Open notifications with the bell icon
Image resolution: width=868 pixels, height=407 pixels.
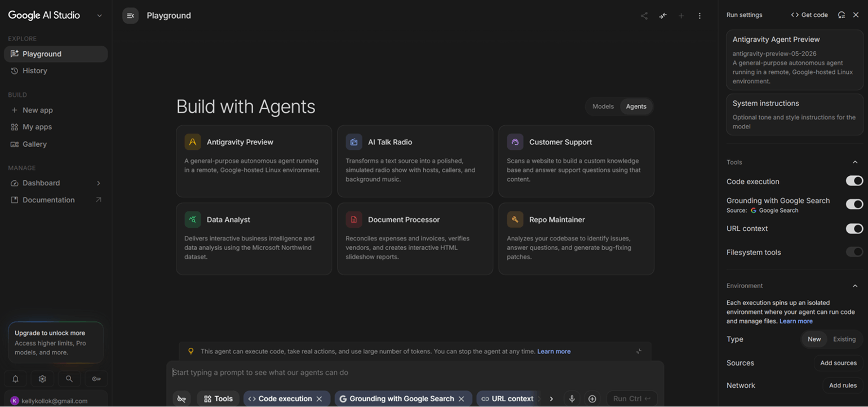coord(15,379)
